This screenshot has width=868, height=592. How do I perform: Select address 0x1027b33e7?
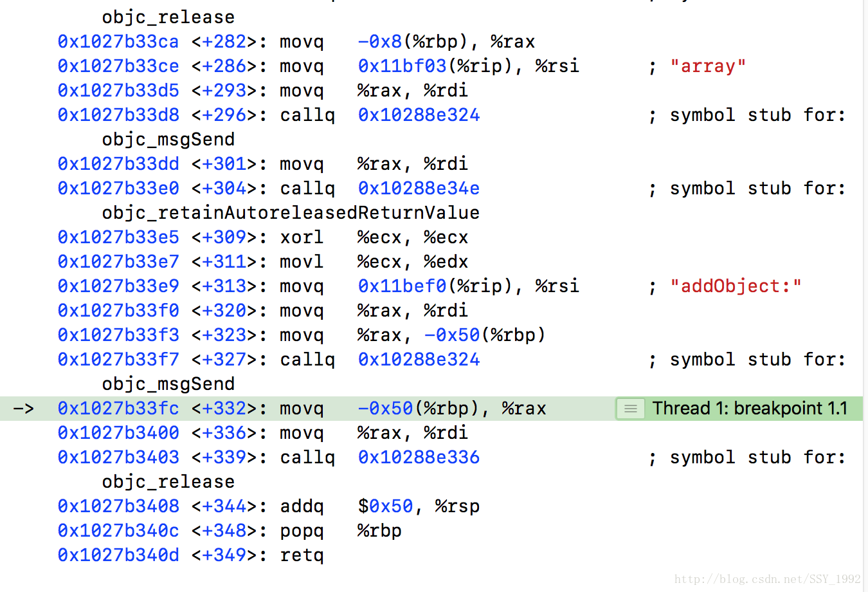118,262
